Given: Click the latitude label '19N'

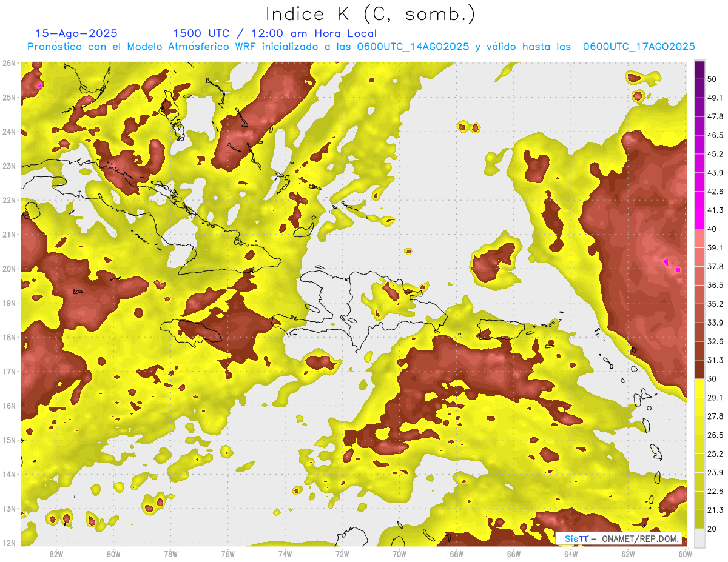Looking at the screenshot, I should pos(9,303).
